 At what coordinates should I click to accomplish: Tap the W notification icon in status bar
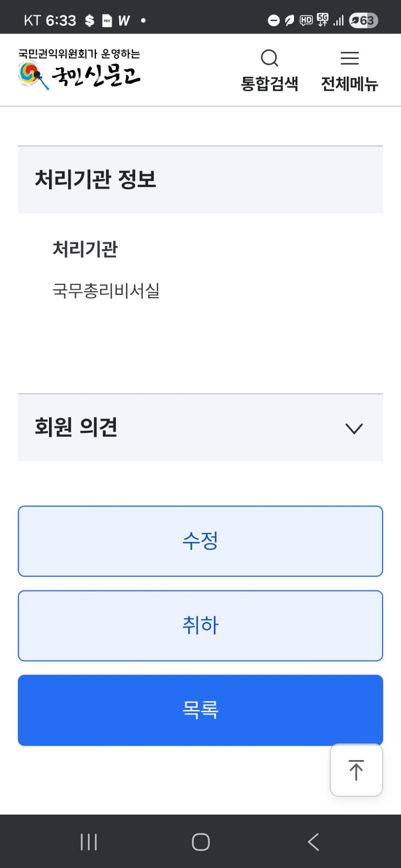(124, 21)
